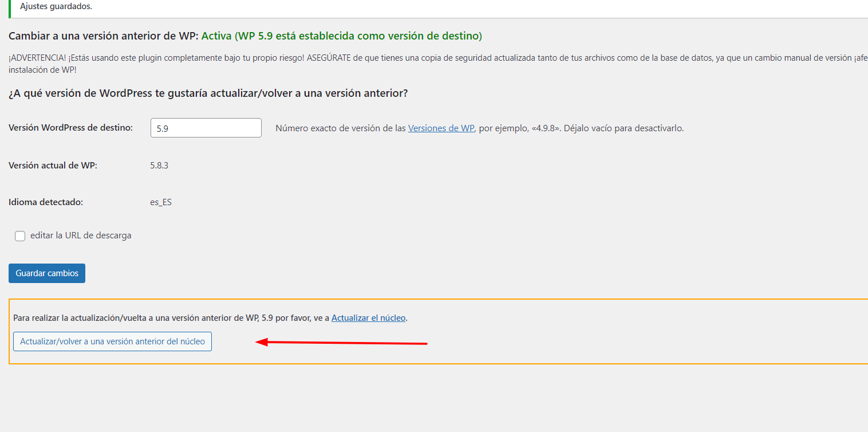
Task: Click the '¿A qué versión de WordPress...' question heading
Action: tap(208, 93)
